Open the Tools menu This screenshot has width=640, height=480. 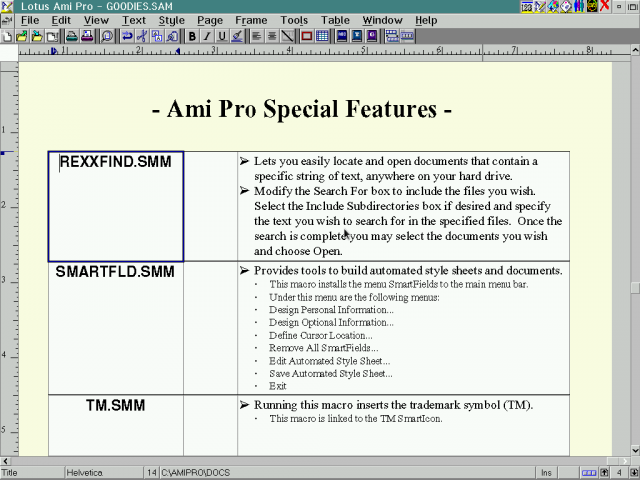[294, 20]
